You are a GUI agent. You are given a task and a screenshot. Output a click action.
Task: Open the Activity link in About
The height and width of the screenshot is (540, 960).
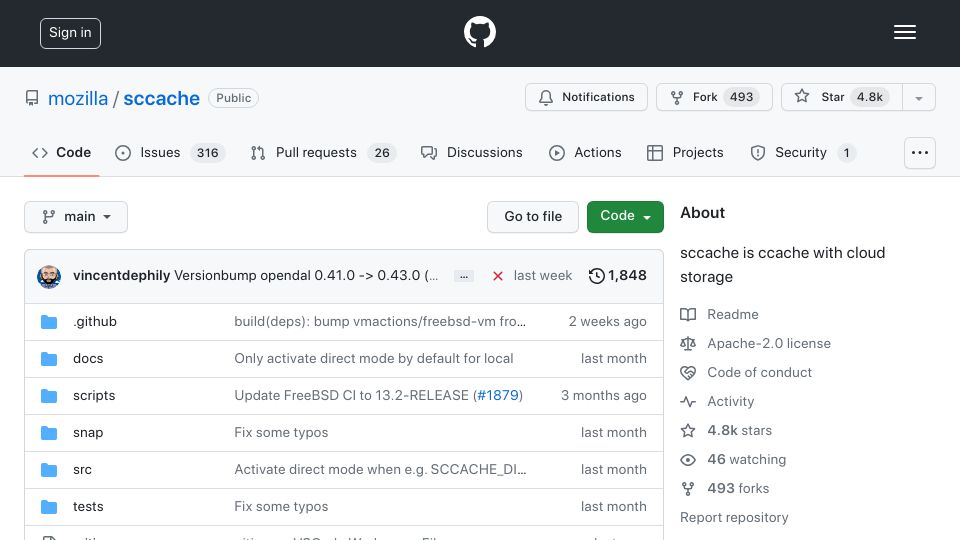[x=730, y=402]
